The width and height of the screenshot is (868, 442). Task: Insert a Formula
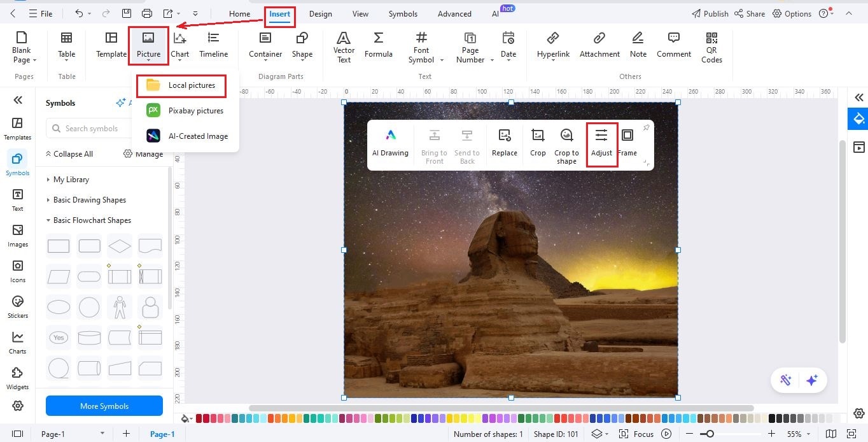[378, 46]
